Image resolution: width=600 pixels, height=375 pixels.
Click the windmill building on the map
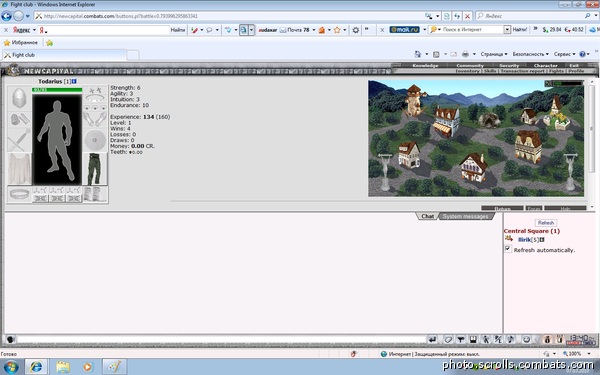[x=415, y=100]
